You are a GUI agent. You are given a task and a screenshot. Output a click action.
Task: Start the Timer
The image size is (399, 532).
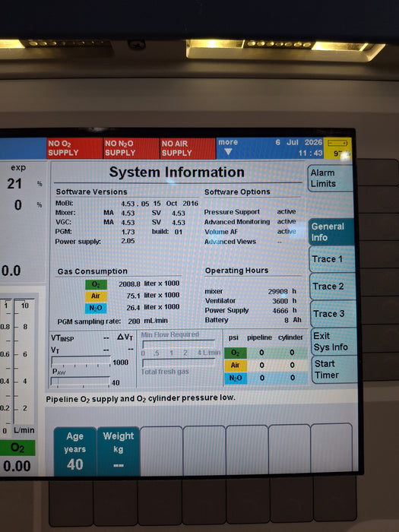334,369
